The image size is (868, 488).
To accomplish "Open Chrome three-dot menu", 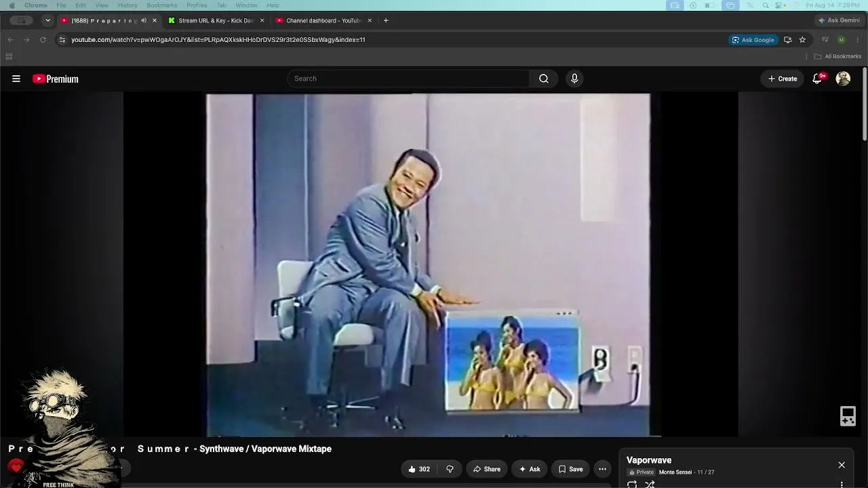I will 858,39.
